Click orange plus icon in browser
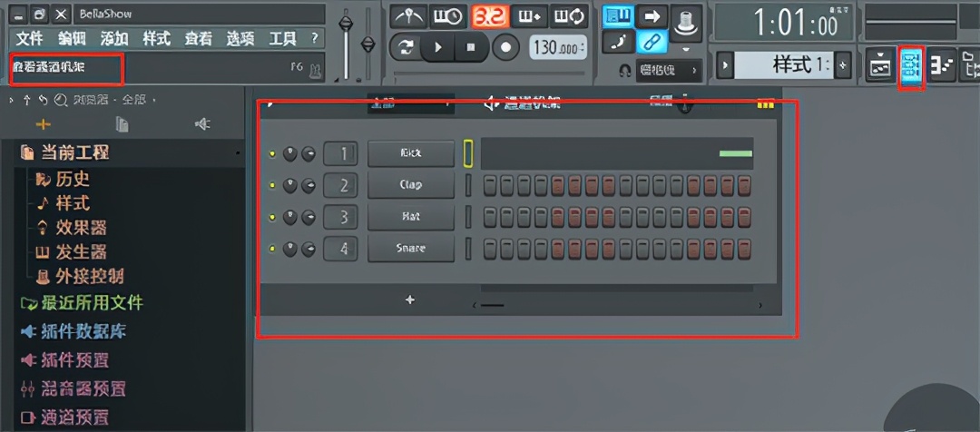 coord(44,124)
